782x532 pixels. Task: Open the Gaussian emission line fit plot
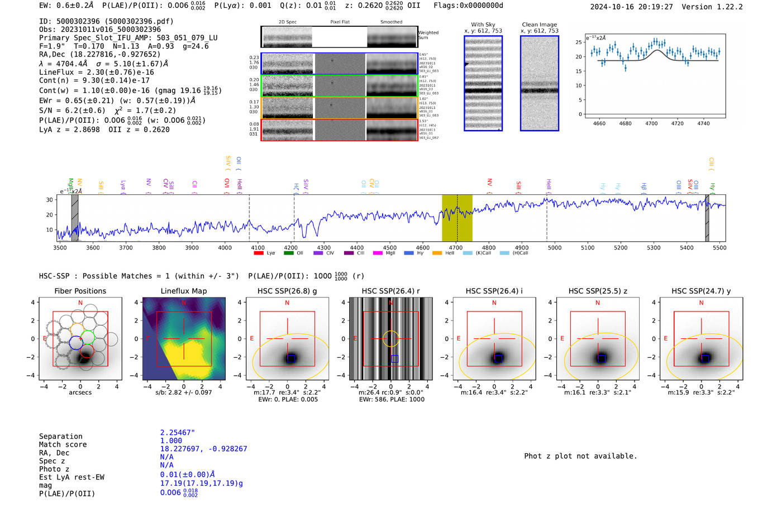[655, 75]
